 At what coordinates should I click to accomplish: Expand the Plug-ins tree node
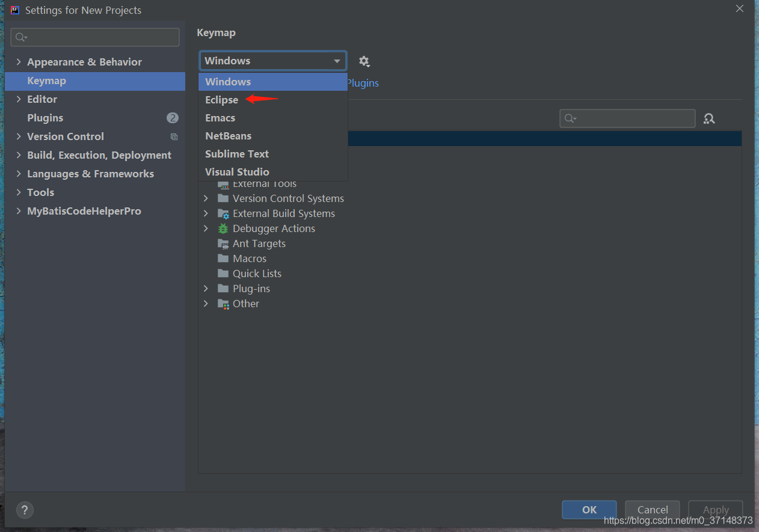click(206, 289)
